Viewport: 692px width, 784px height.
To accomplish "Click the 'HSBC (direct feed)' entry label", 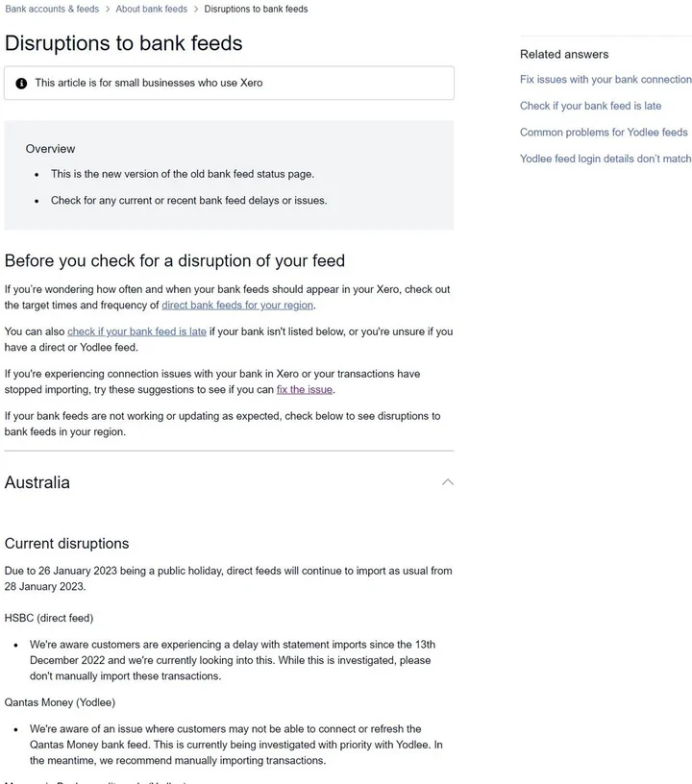I will pyautogui.click(x=49, y=618).
